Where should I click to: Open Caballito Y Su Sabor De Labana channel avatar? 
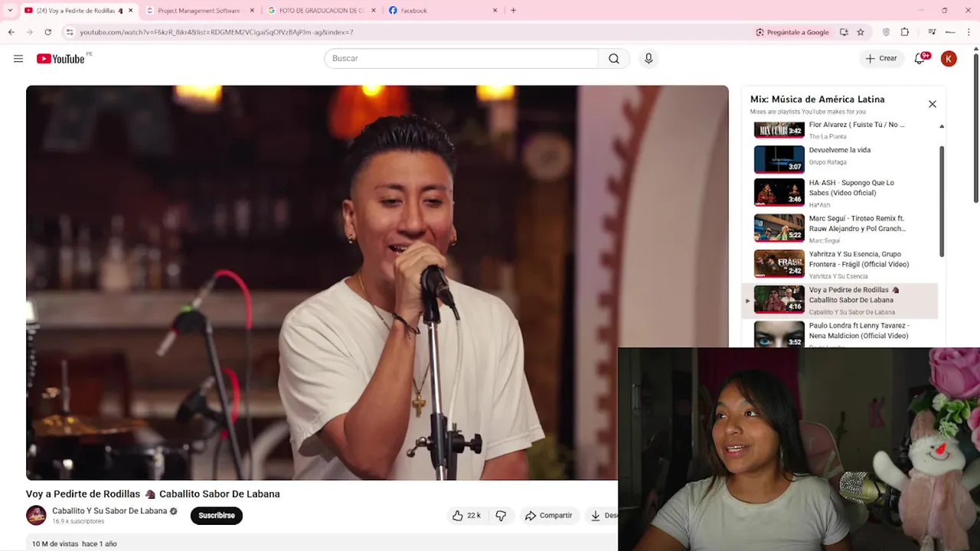click(x=36, y=516)
